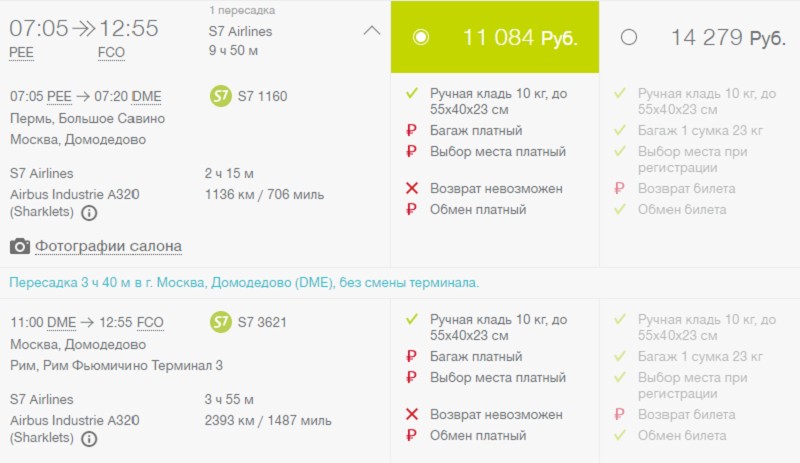Image resolution: width=800 pixels, height=463 pixels.
Task: Click ruble icon beside first 'Обмен платный'
Action: pos(411,210)
